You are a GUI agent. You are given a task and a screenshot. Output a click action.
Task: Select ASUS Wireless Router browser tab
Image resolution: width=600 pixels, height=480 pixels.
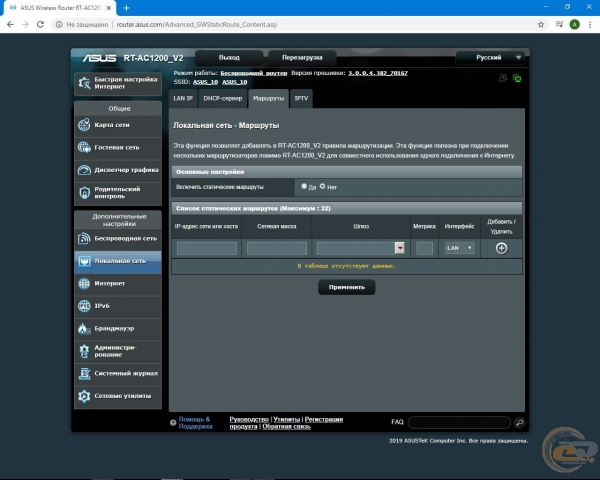59,8
